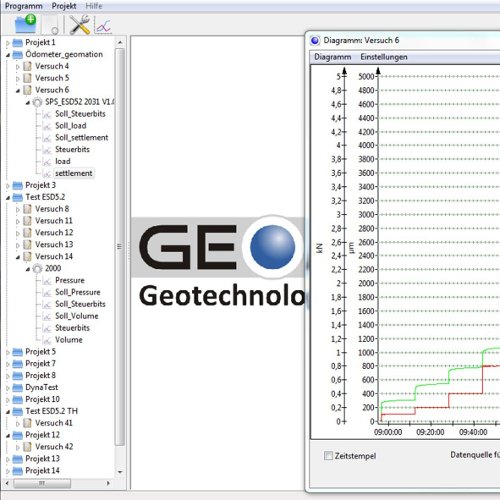Screen dimensions: 500x500
Task: Enable the Zeitstempel checkbox
Action: [328, 455]
